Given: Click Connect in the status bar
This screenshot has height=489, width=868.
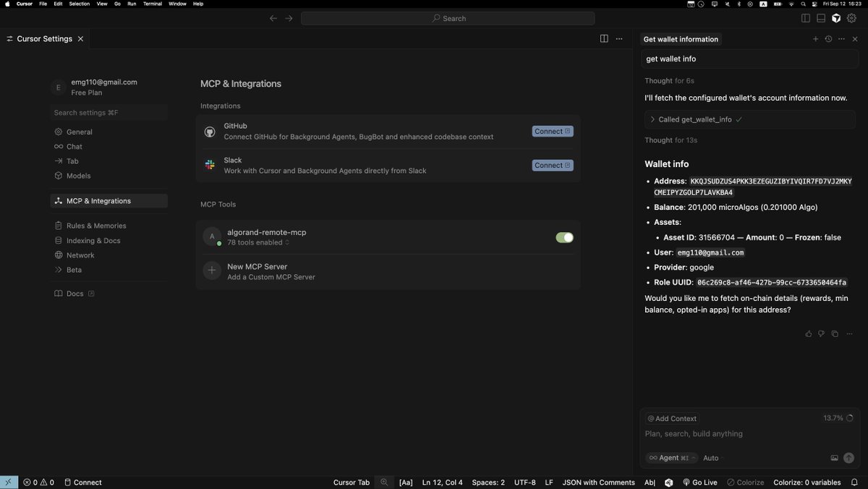Looking at the screenshot, I should click(x=82, y=482).
